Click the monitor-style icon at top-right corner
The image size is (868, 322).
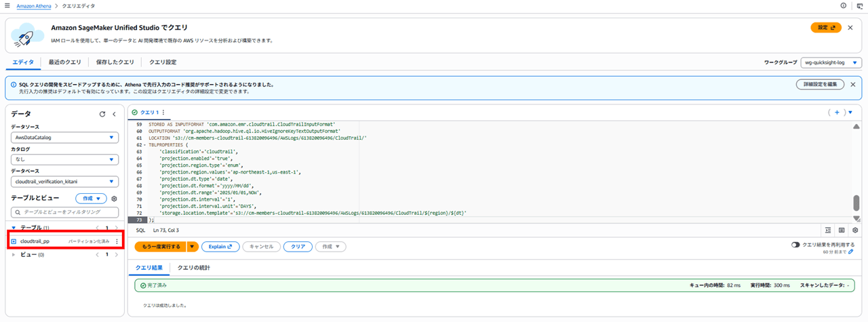click(860, 6)
